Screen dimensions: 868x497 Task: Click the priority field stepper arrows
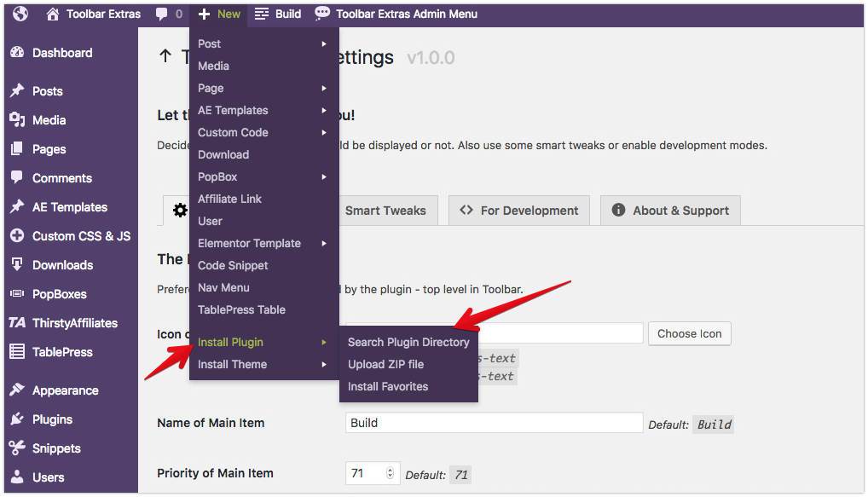(390, 473)
